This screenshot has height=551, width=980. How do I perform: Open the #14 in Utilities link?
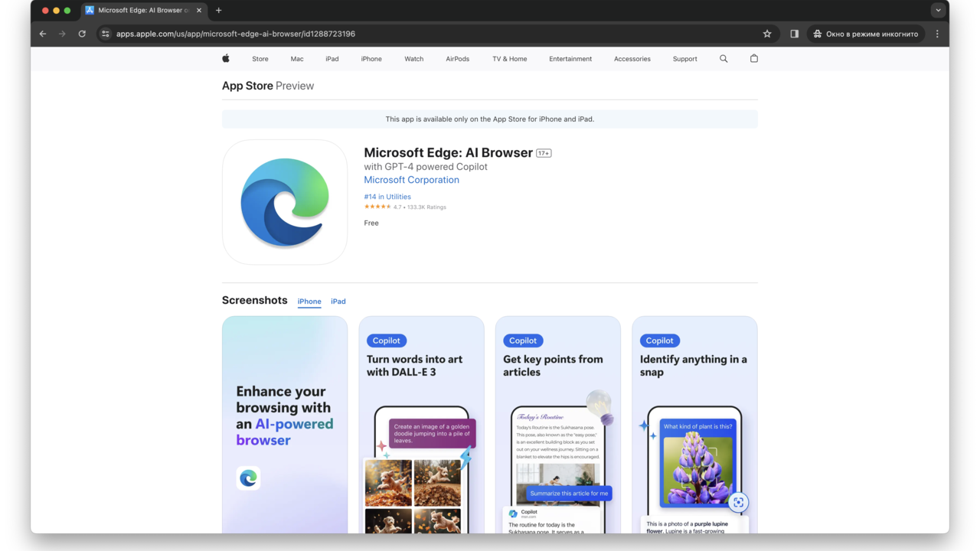pyautogui.click(x=387, y=197)
